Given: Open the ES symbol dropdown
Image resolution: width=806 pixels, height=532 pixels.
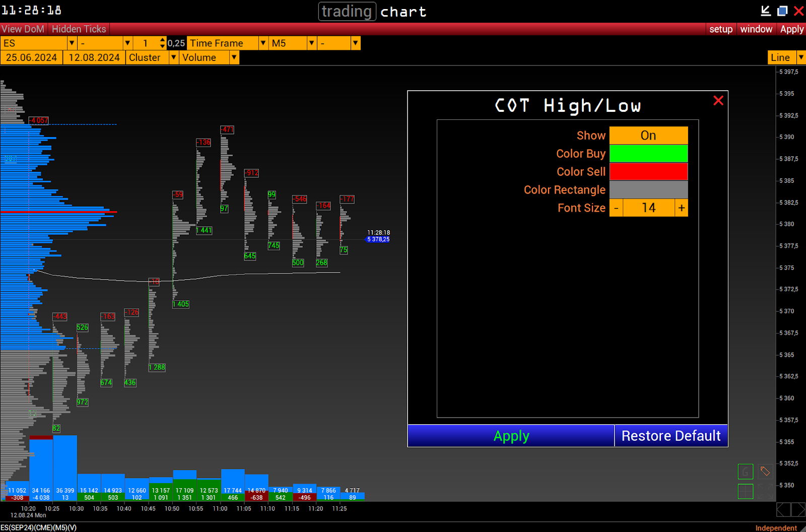Looking at the screenshot, I should 72,43.
